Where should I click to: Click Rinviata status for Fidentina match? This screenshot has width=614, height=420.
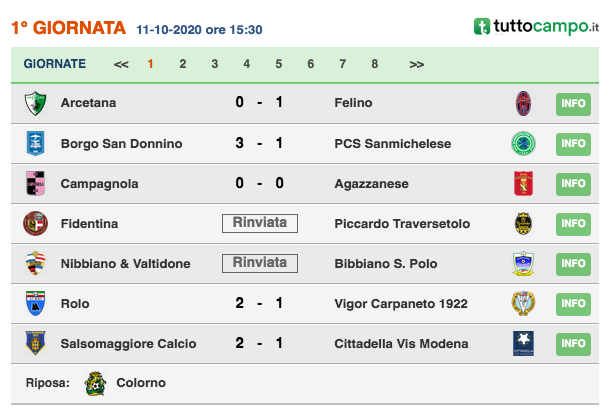[x=260, y=223]
